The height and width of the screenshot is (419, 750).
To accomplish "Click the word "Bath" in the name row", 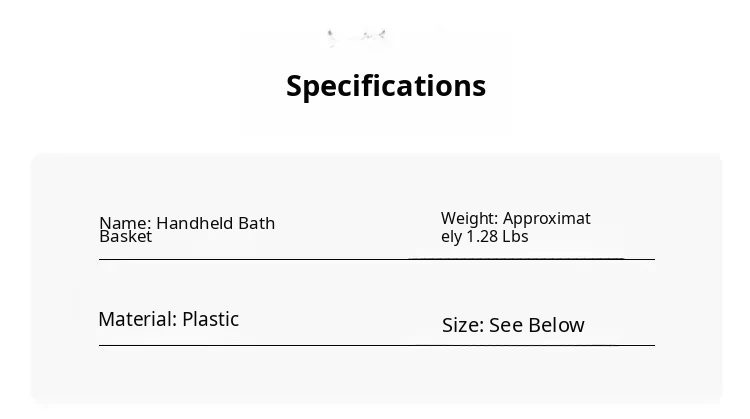I will coord(257,223).
